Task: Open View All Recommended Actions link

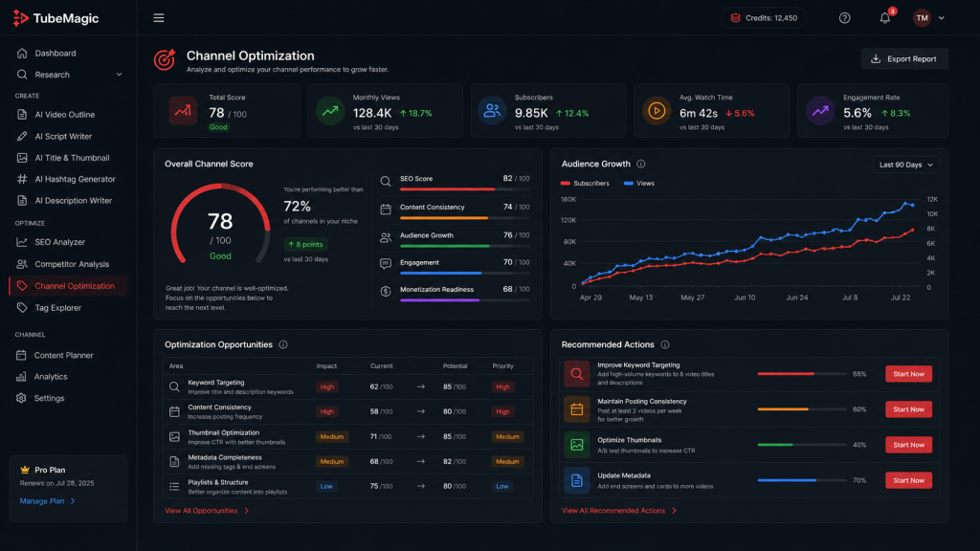Action: (x=619, y=511)
